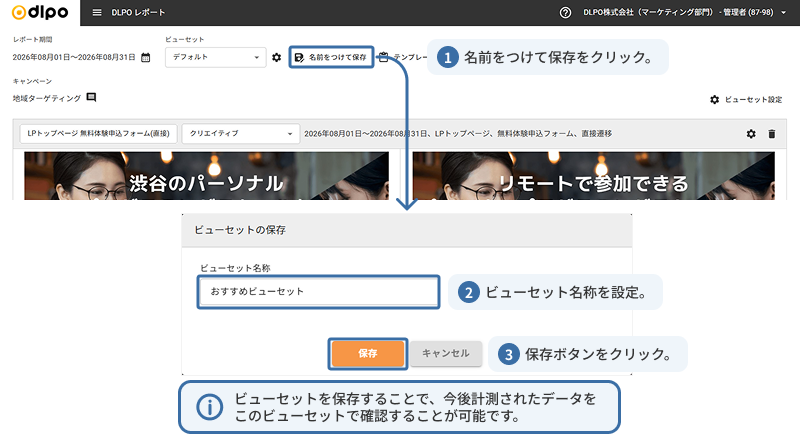Click gear icon next to view set dropdown
The width and height of the screenshot is (800, 435).
277,57
